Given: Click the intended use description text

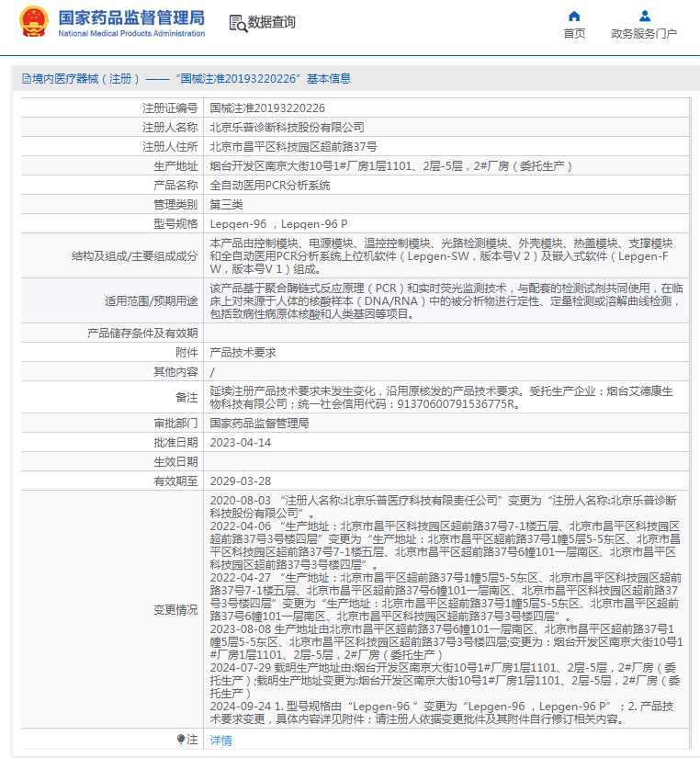Looking at the screenshot, I should pos(446,301).
